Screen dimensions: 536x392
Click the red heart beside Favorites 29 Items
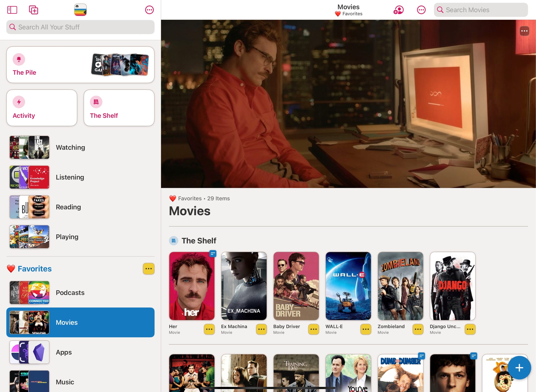tap(173, 198)
